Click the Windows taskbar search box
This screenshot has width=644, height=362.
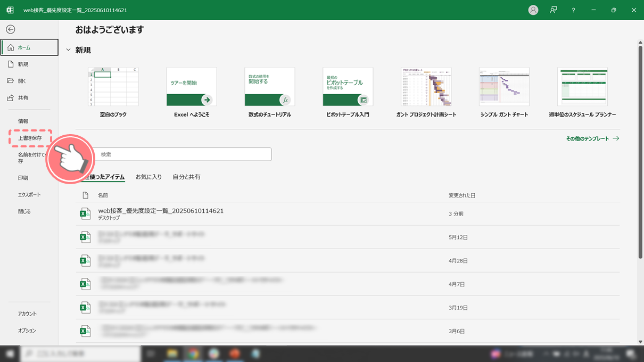80,353
